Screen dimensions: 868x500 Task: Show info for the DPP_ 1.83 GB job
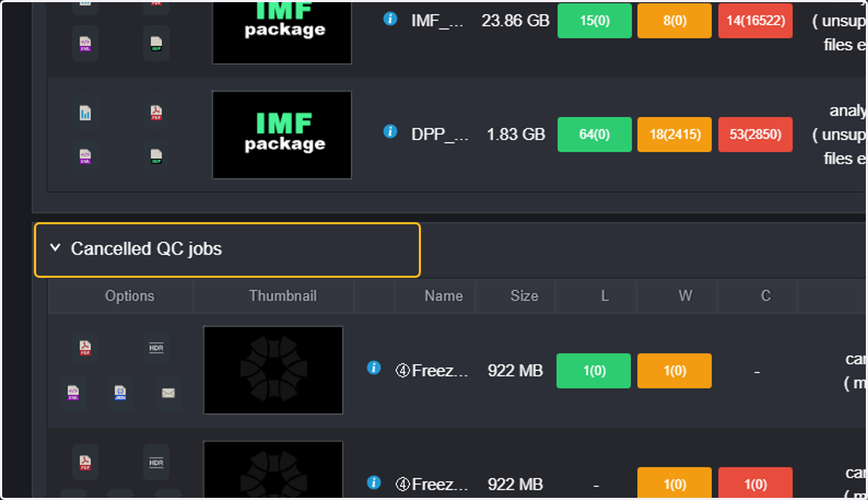[x=390, y=132]
